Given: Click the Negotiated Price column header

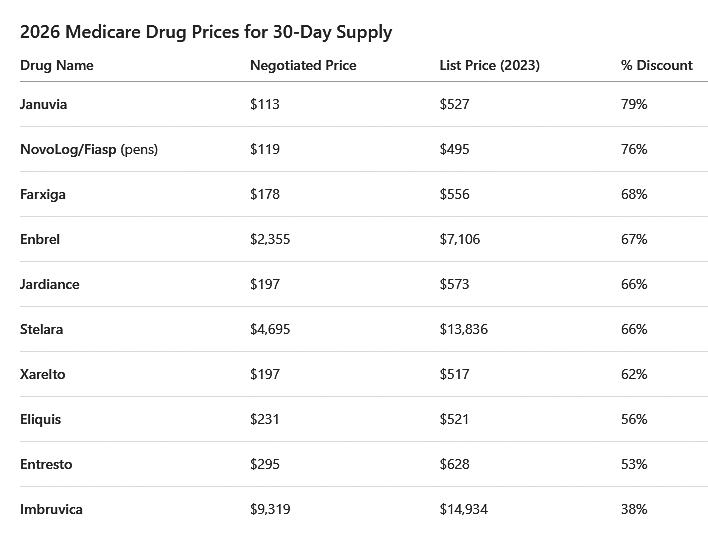Looking at the screenshot, I should (303, 65).
